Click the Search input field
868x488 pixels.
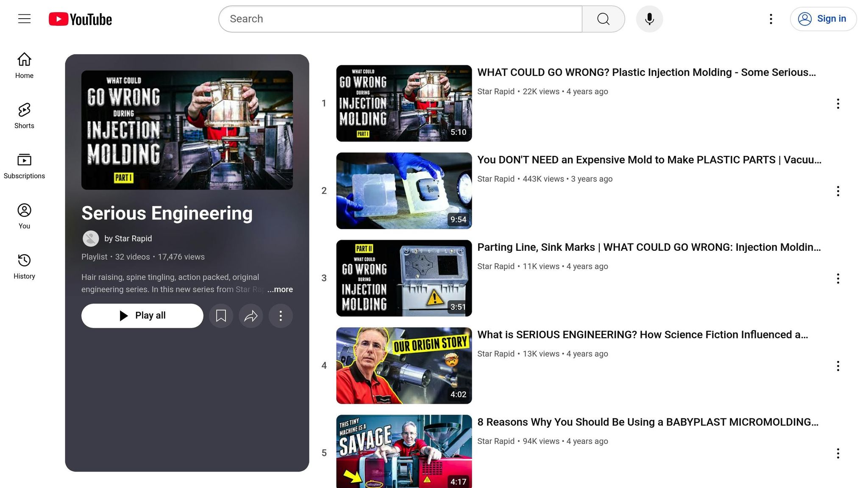coord(400,19)
